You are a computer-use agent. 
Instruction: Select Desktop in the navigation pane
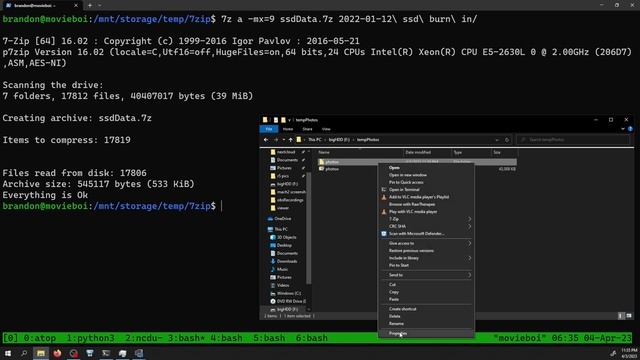281,245
